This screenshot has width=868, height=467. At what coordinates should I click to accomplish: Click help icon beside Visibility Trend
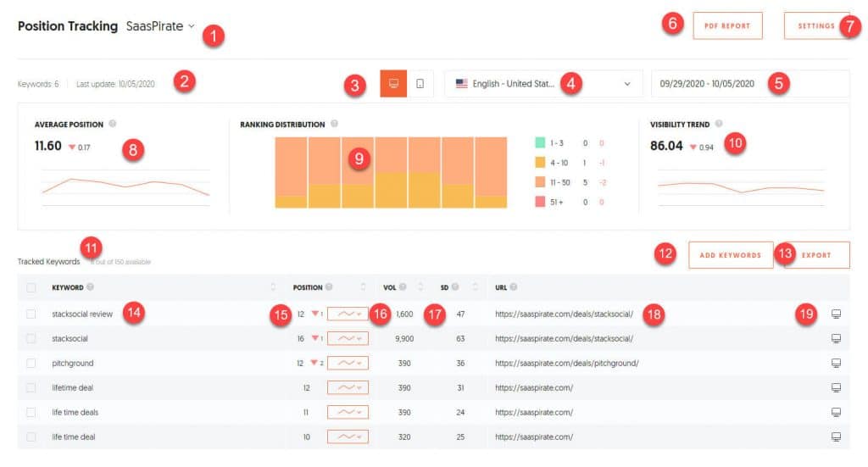click(719, 124)
